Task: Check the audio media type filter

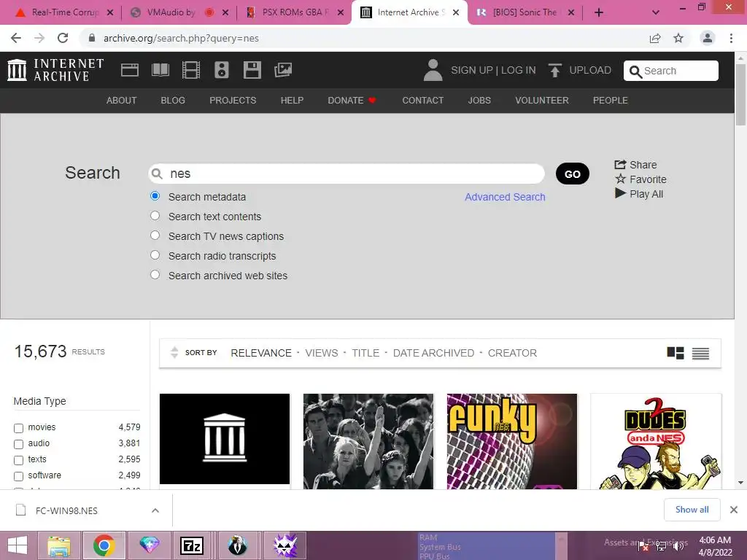Action: coord(18,444)
